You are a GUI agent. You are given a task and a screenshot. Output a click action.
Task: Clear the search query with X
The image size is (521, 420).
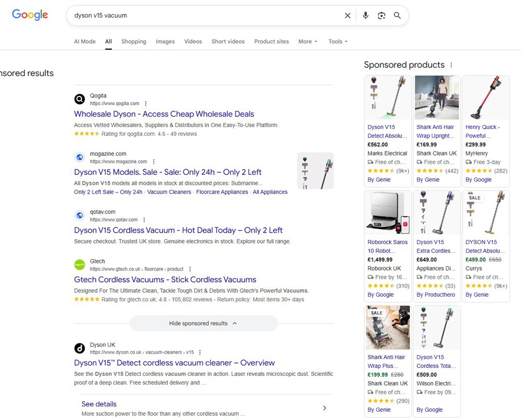[x=348, y=15]
